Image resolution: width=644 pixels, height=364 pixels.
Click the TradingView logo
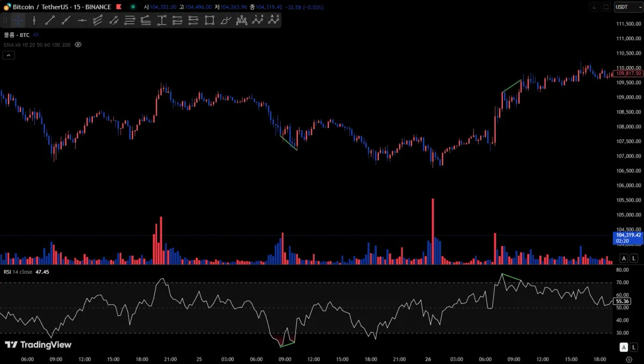[38, 345]
